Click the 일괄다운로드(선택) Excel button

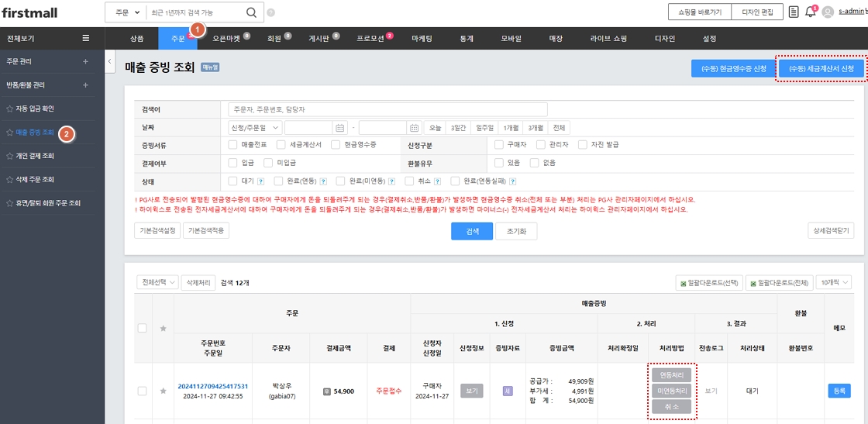pos(709,282)
